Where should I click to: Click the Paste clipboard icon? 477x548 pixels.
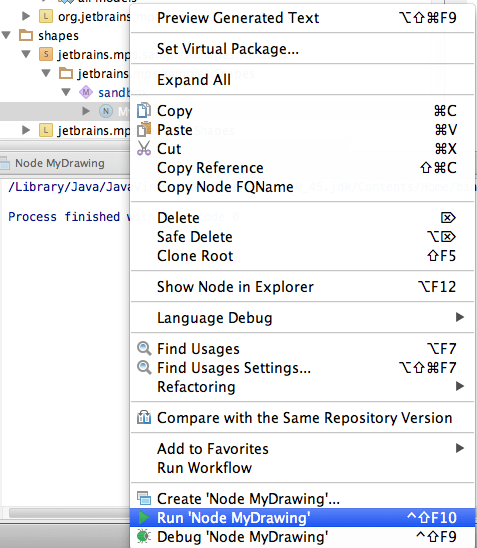[144, 129]
